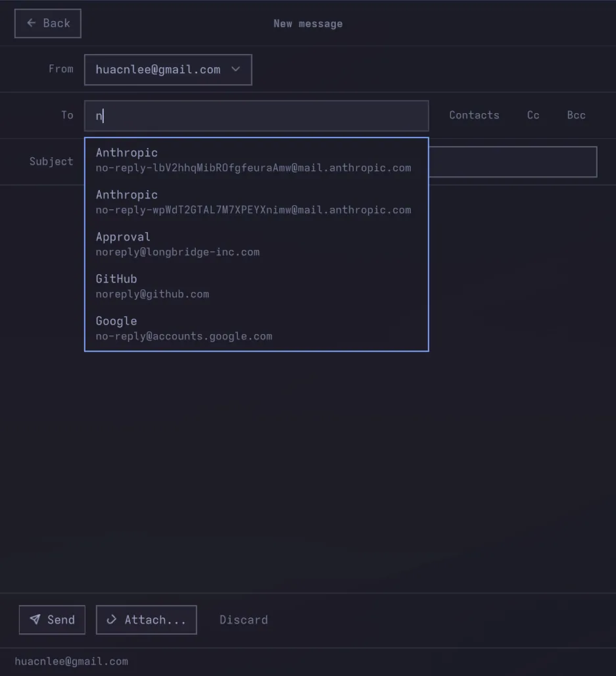Select Approval noreply@longbridge-inc.com suggestion
Image resolution: width=616 pixels, height=676 pixels.
(256, 245)
